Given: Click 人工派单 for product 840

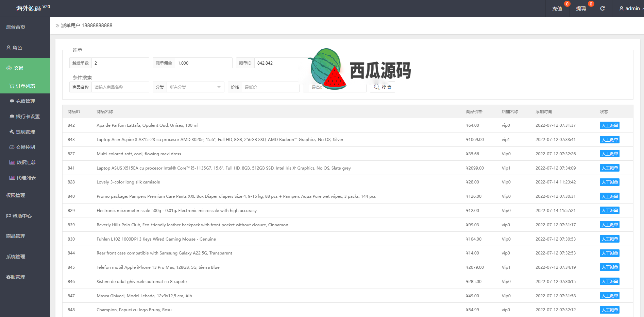Looking at the screenshot, I should pos(609,196).
